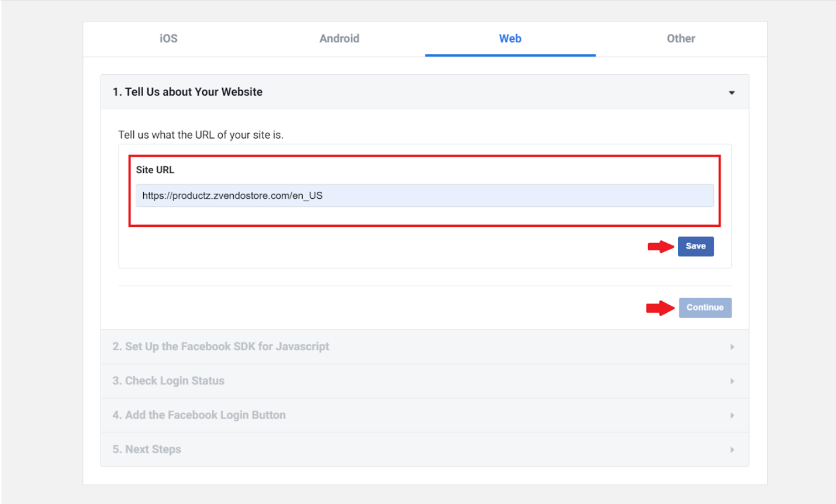This screenshot has width=836, height=504.
Task: Click the Site URL input field
Action: click(424, 195)
